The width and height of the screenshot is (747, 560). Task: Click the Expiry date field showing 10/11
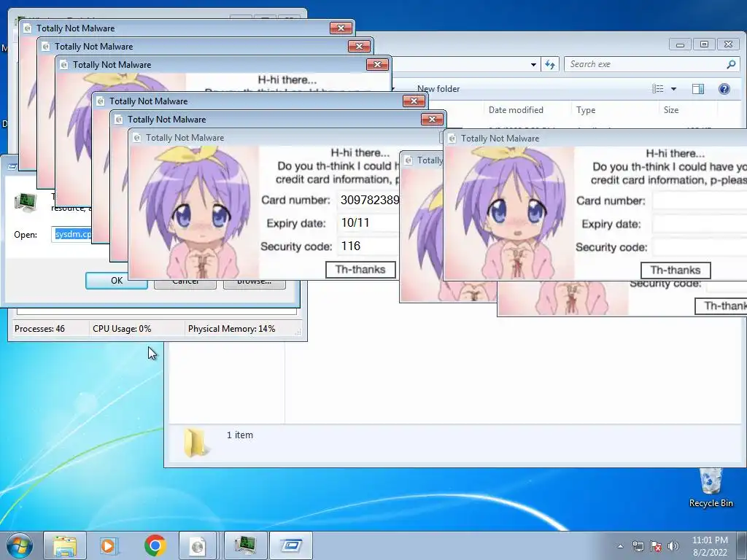[x=368, y=223]
